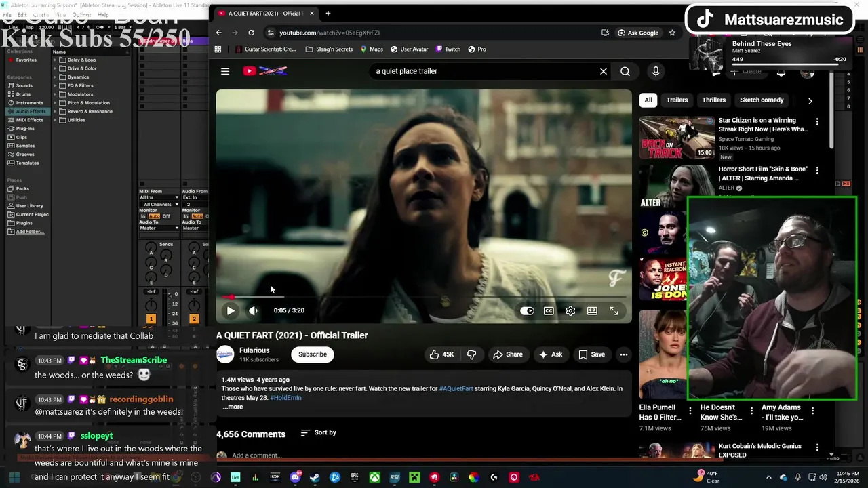Search YouTube by voice microphone
The height and width of the screenshot is (488, 868).
click(656, 71)
